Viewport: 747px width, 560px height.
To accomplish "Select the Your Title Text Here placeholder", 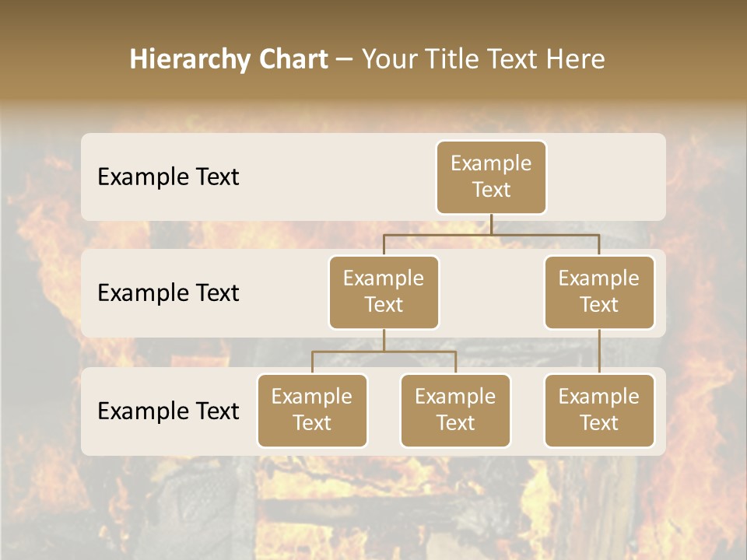I will pyautogui.click(x=482, y=58).
